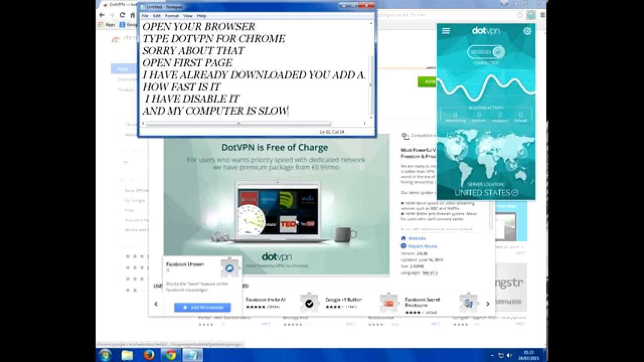Select the Apps category in Web Store sidebar
644x362 pixels.
click(x=123, y=69)
